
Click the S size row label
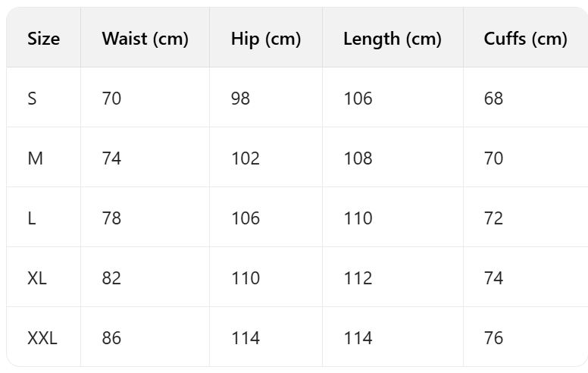pos(32,99)
